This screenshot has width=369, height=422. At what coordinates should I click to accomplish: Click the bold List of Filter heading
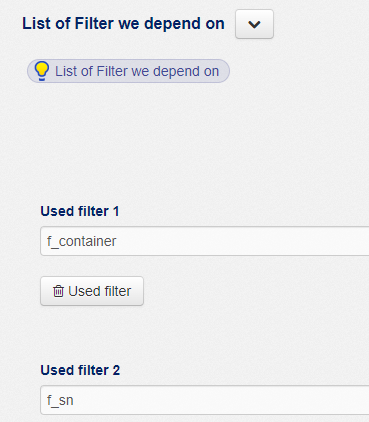click(x=123, y=24)
